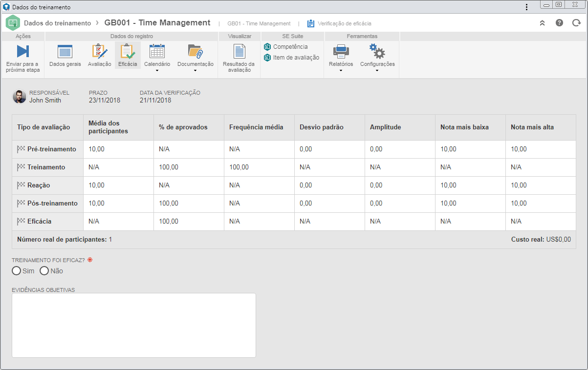Click Verificação de eficácia clipboard icon

pos(311,23)
